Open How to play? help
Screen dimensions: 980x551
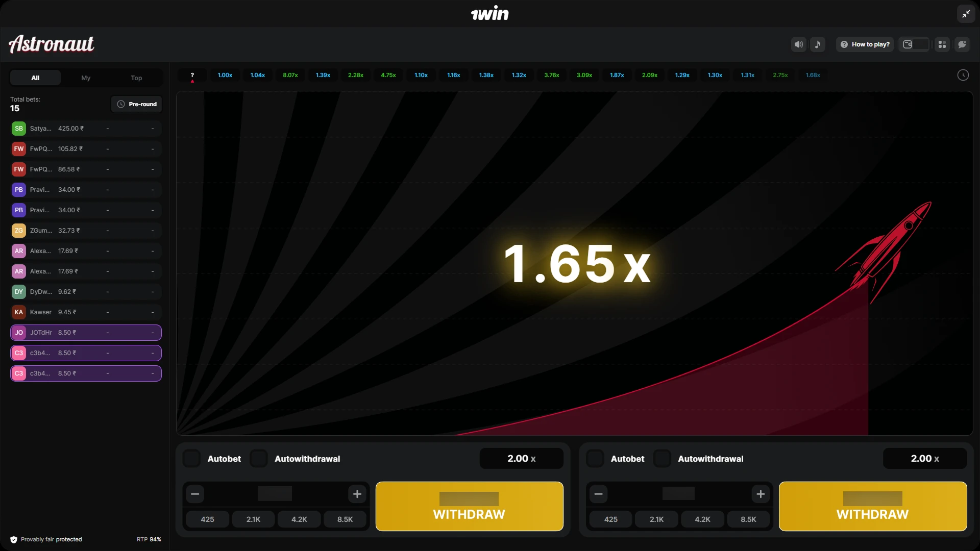click(x=865, y=44)
